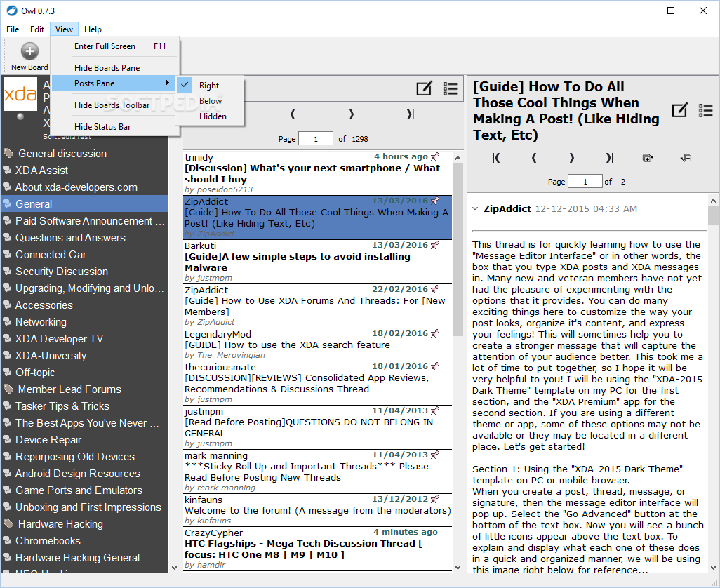Screen dimensions: 720x588
Task: Jump to last page in posts pane
Action: pyautogui.click(x=609, y=158)
